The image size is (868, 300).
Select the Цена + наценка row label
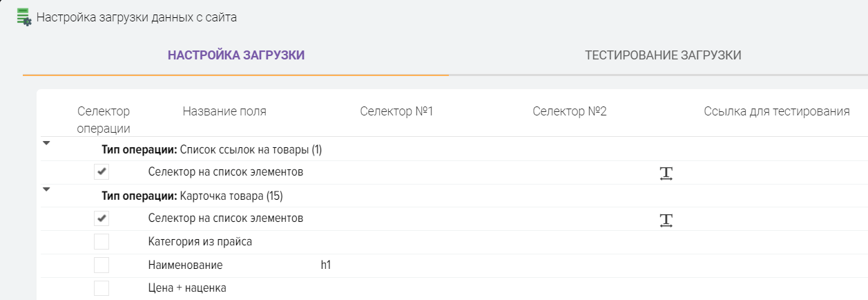(187, 288)
